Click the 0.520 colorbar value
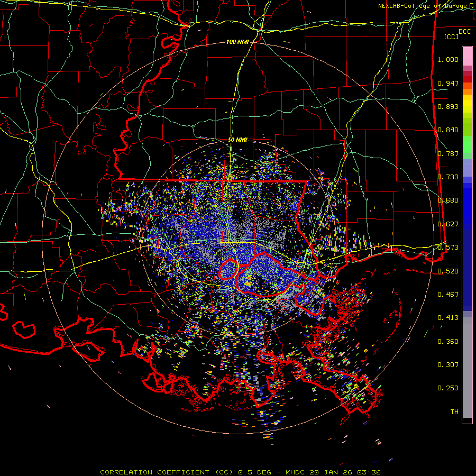The width and height of the screenshot is (476, 476). pos(448,271)
